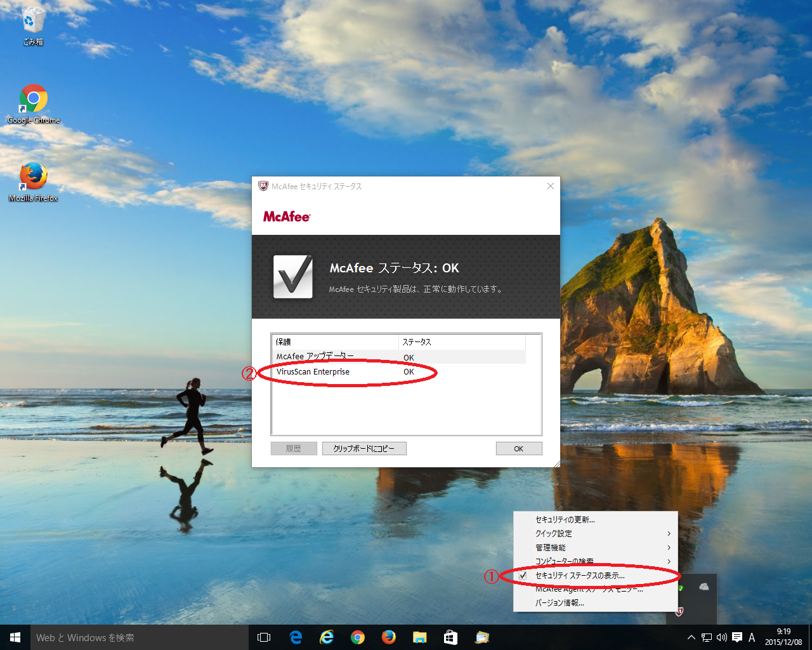Uncheck セキュリティ ステータスの表示 menu item
812x650 pixels.
coord(580,575)
